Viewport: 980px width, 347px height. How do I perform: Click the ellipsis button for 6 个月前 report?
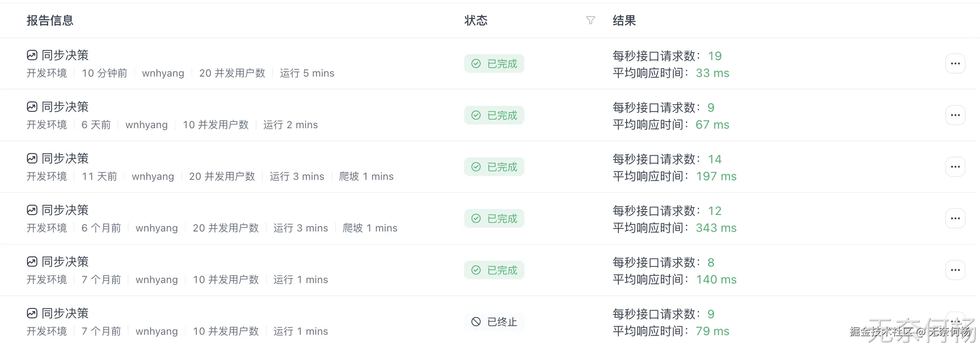coord(955,218)
